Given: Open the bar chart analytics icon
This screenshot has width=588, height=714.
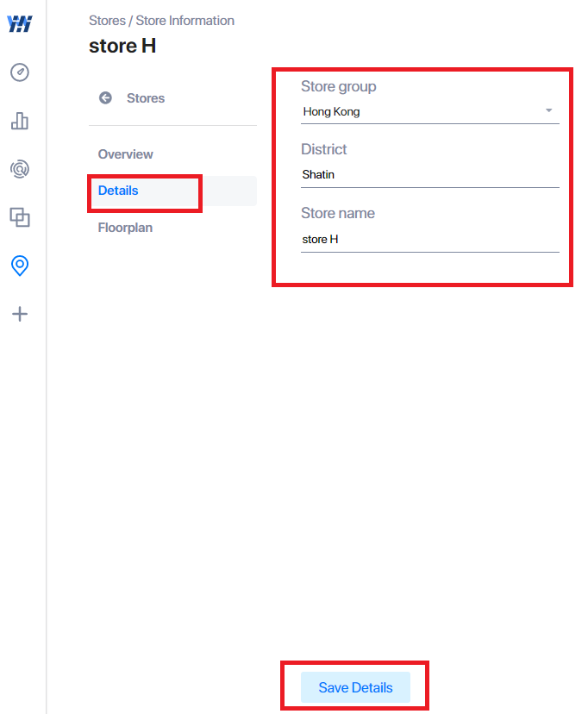Looking at the screenshot, I should (20, 121).
